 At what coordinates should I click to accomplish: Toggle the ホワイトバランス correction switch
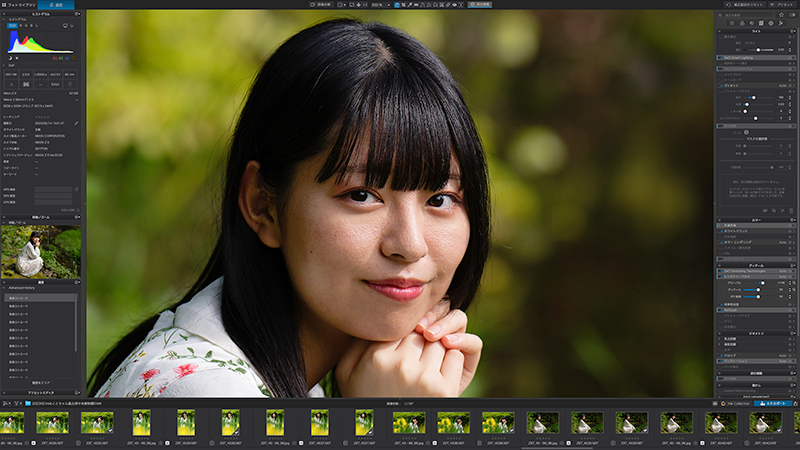(721, 231)
